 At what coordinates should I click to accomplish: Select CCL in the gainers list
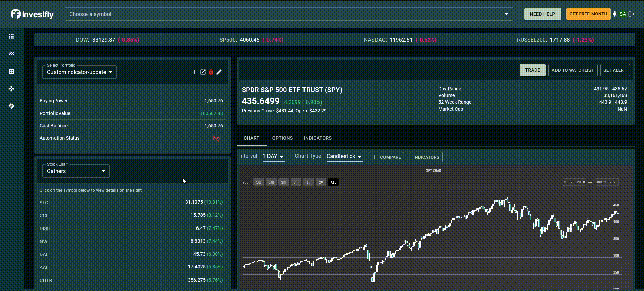click(44, 215)
